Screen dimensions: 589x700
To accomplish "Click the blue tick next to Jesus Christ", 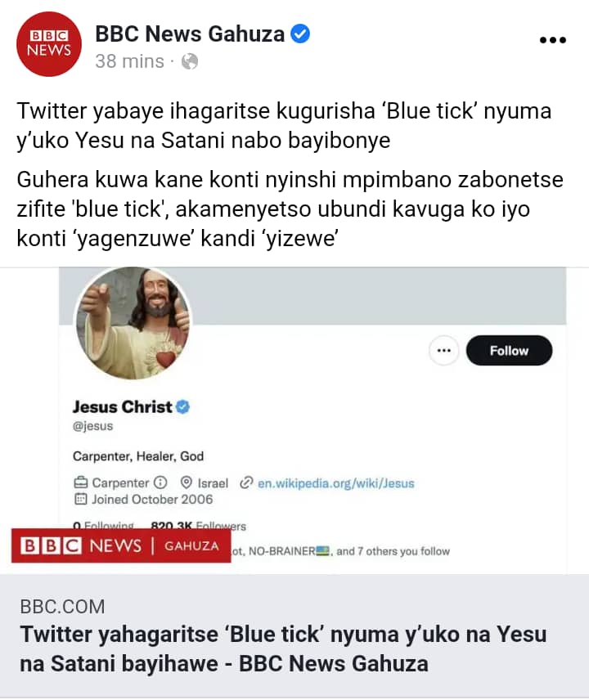I will click(x=182, y=406).
